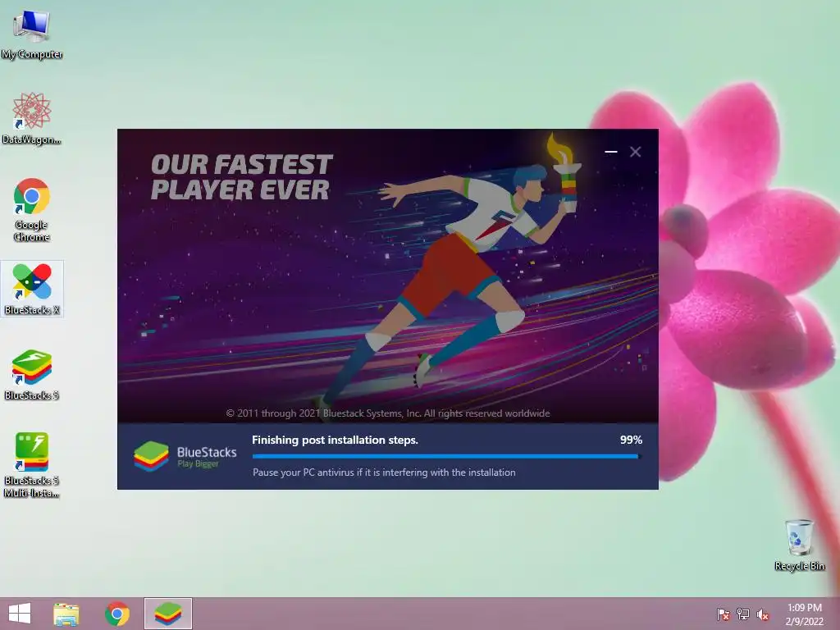
Task: Click the 99% progress value
Action: (631, 440)
